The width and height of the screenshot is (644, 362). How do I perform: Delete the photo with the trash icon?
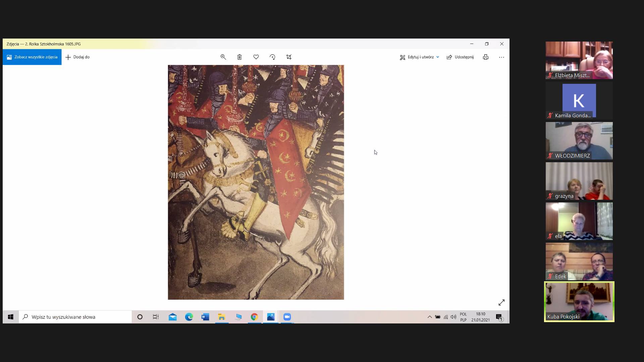[x=239, y=57]
